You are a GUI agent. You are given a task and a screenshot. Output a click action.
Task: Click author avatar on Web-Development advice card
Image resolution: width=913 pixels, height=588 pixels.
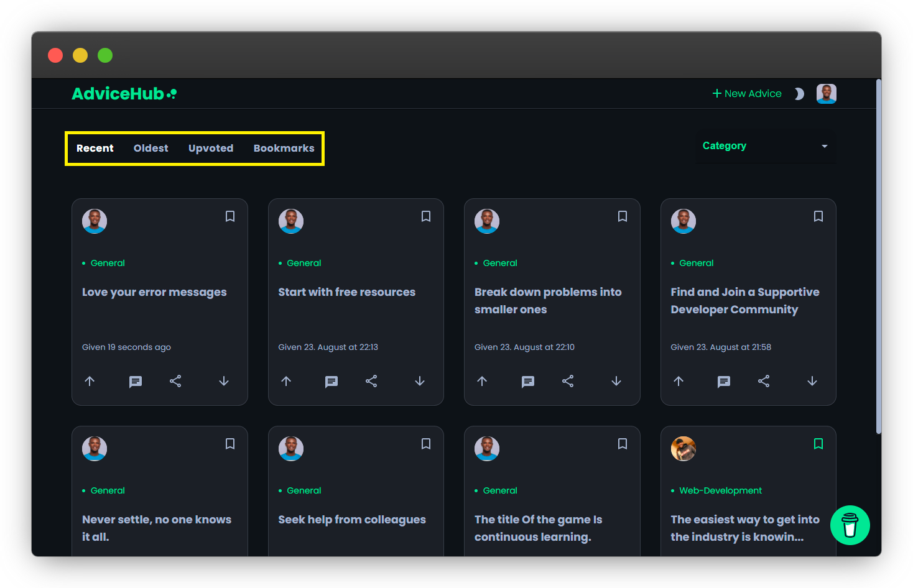coord(684,449)
